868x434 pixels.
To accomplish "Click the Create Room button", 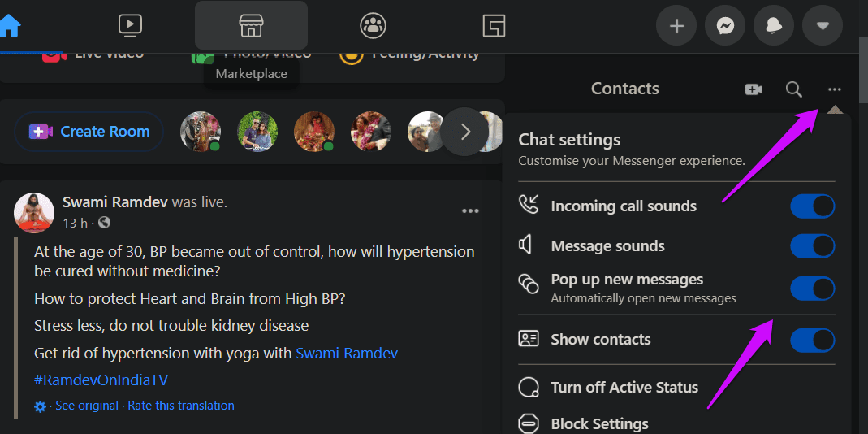I will pos(89,132).
